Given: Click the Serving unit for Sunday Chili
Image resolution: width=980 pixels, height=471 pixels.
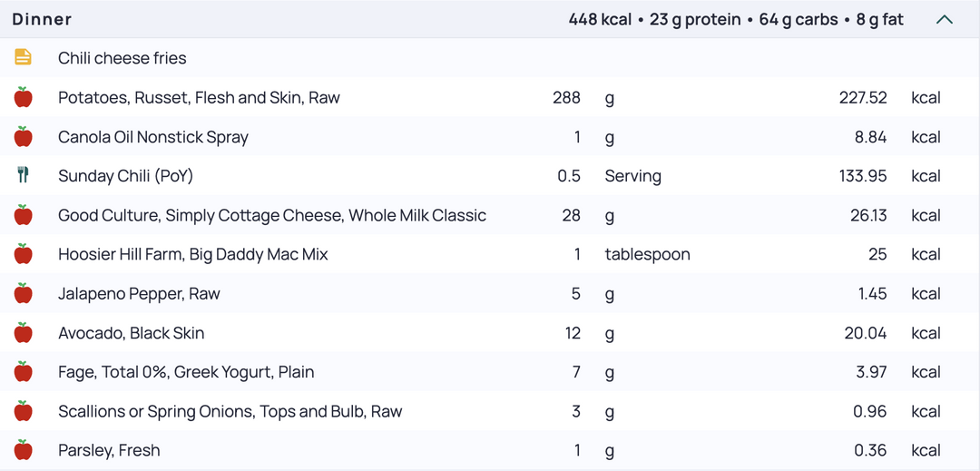Looking at the screenshot, I should tap(633, 176).
